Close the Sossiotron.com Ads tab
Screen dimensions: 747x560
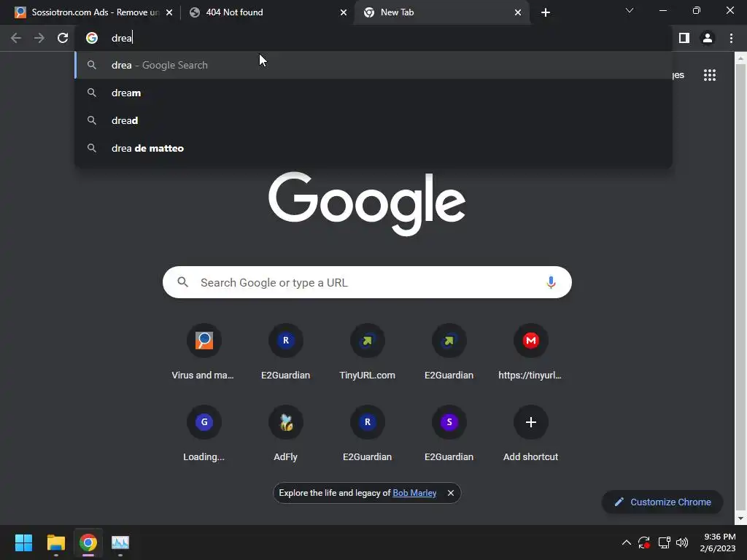tap(169, 12)
